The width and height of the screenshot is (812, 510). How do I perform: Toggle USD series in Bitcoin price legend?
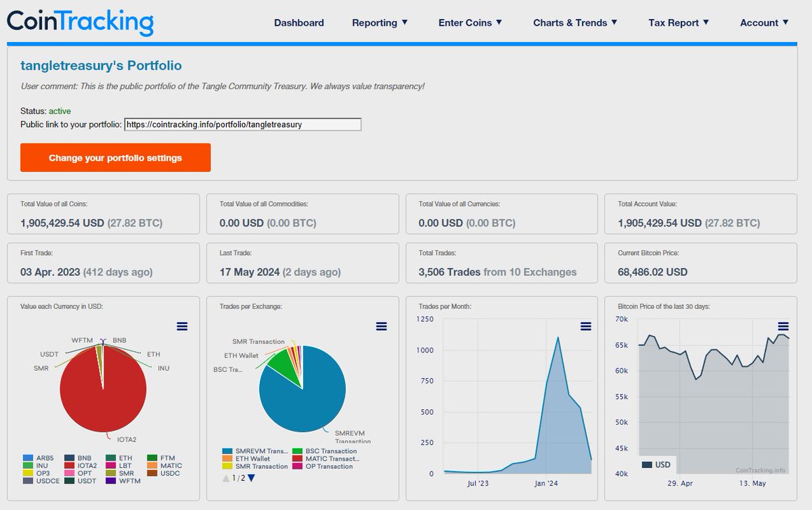(x=656, y=465)
